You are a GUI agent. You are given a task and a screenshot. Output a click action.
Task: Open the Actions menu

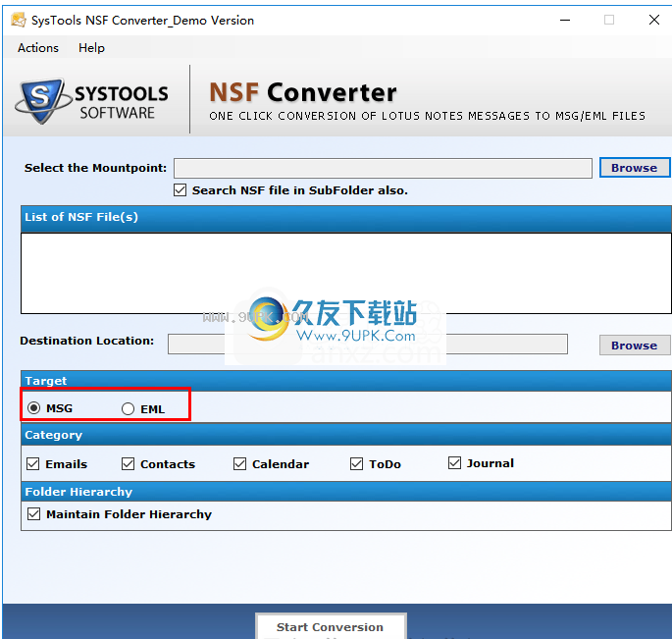pyautogui.click(x=37, y=47)
